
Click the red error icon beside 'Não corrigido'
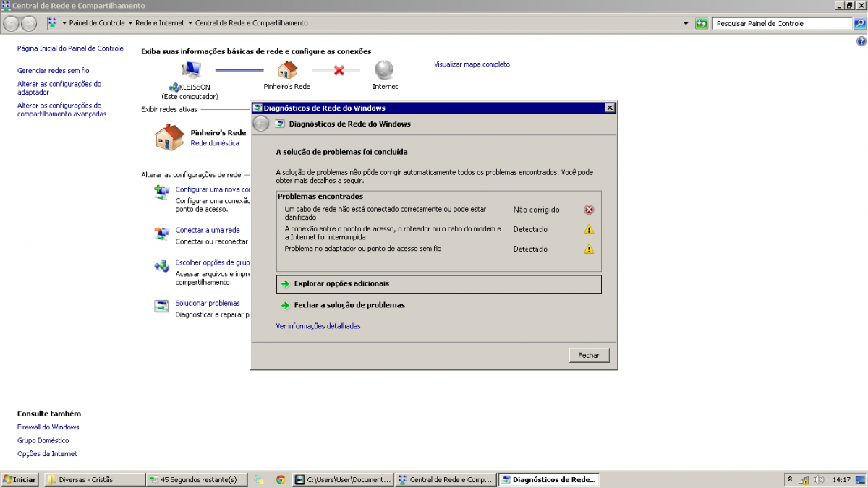click(589, 210)
